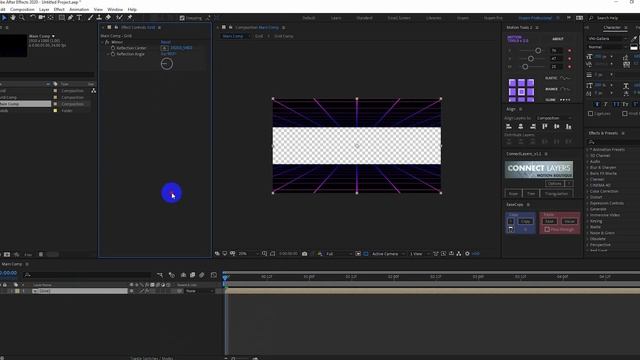This screenshot has width=640, height=360.
Task: Click the align left edges icon
Action: [x=509, y=127]
